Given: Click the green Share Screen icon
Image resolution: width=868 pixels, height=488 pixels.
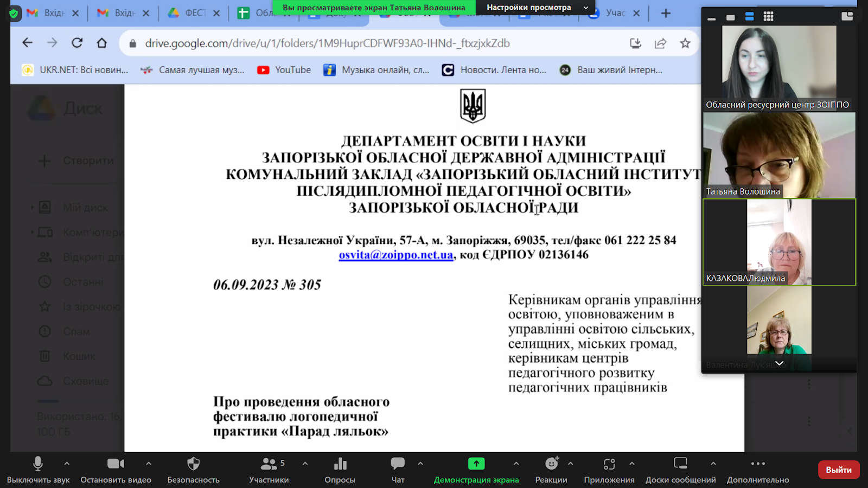Looking at the screenshot, I should coord(476,464).
